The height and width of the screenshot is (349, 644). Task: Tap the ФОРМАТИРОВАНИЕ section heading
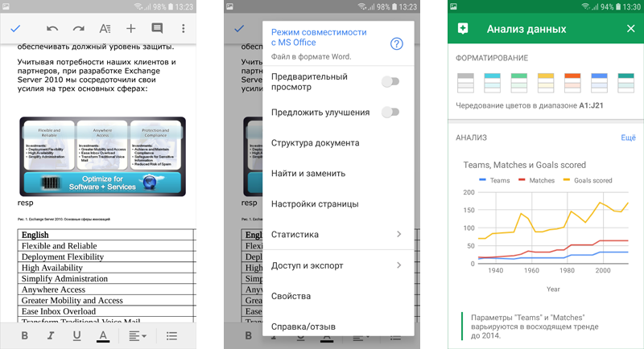point(492,58)
